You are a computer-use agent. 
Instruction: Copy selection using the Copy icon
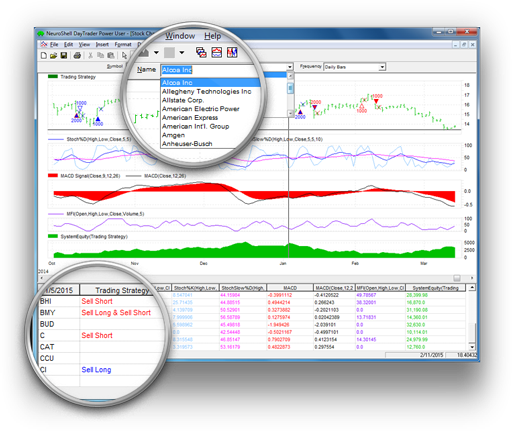pos(100,55)
